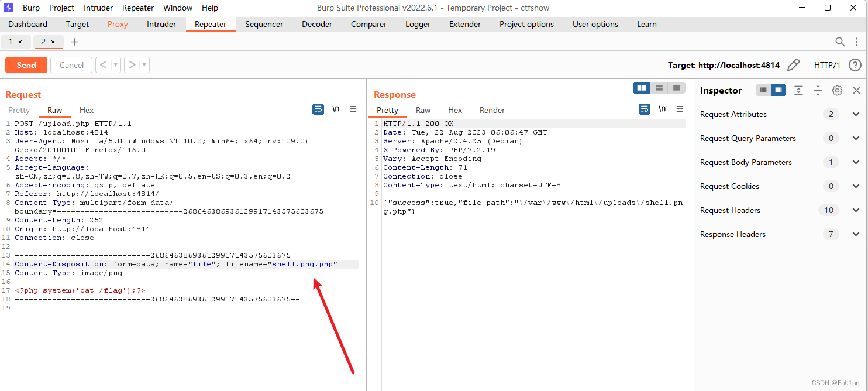Open the Repeater tab search magnifier
This screenshot has height=391, width=868.
[x=840, y=42]
